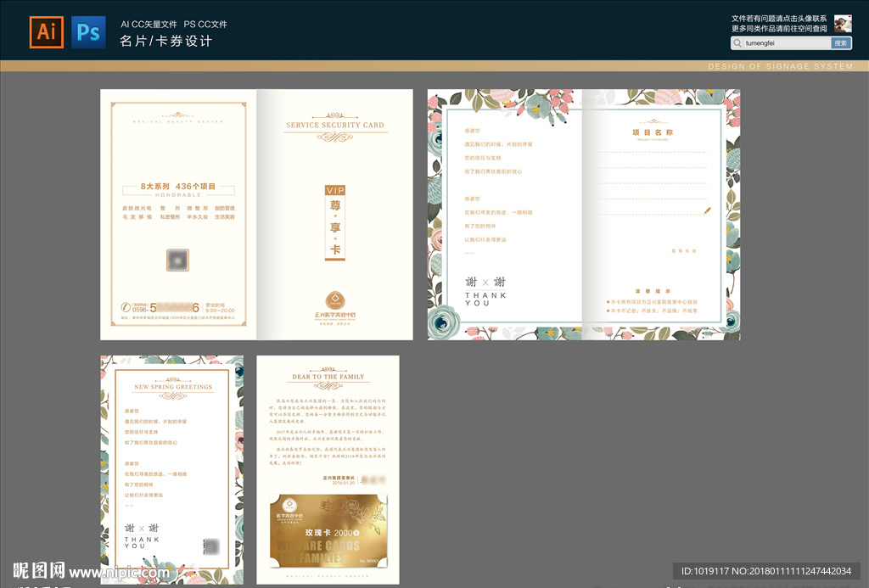The width and height of the screenshot is (869, 588).
Task: Click the vertical 尊享卡 text
Action: pos(335,227)
